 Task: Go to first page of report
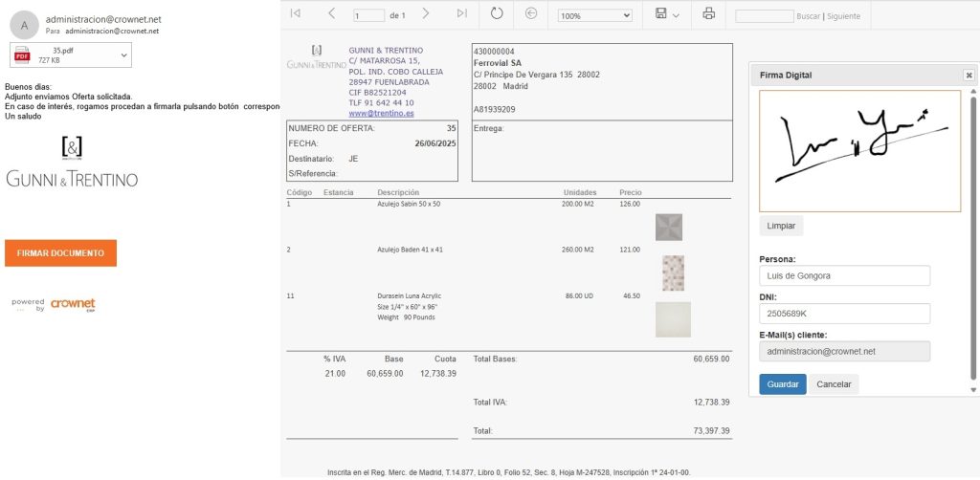coord(296,13)
